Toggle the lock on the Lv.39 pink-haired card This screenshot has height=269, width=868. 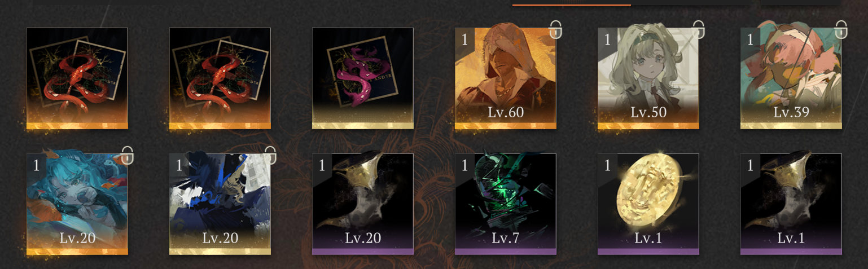tap(841, 29)
